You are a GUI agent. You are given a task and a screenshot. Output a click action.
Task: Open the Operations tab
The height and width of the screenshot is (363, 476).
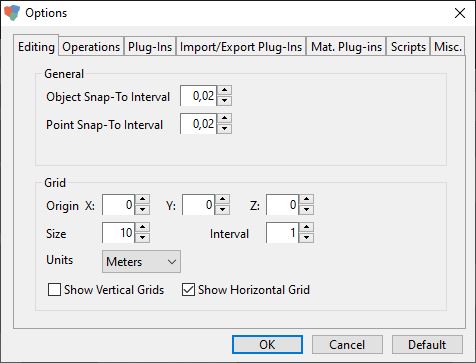[x=91, y=47]
